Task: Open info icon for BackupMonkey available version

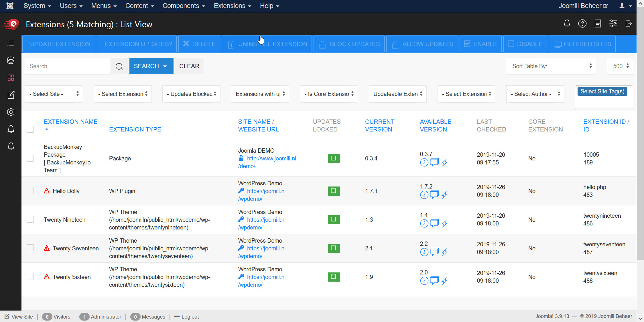Action: pos(424,162)
